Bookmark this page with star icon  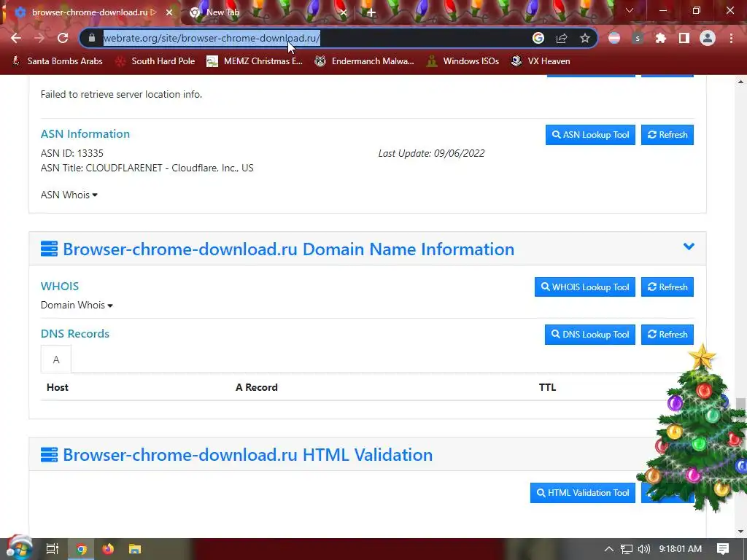coord(585,38)
